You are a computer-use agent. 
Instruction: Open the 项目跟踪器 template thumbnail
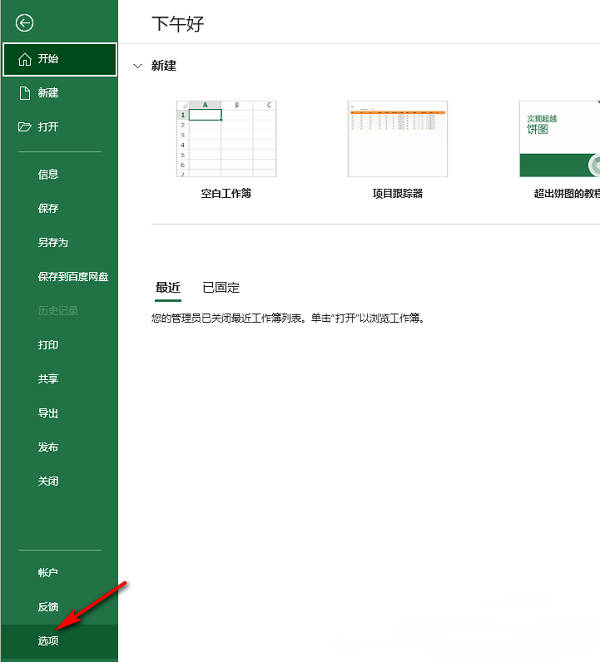pyautogui.click(x=397, y=138)
